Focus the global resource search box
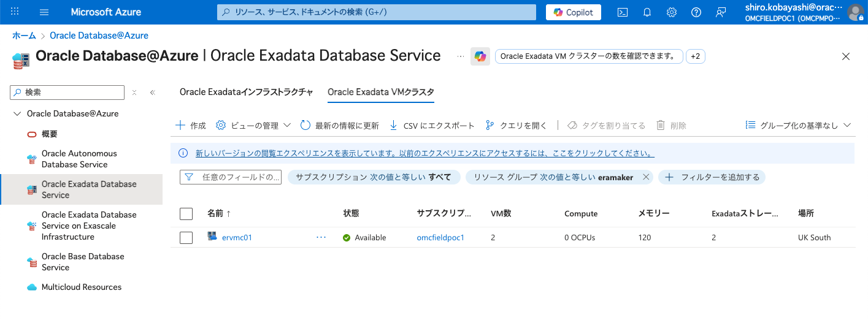This screenshot has width=868, height=323. click(x=375, y=12)
